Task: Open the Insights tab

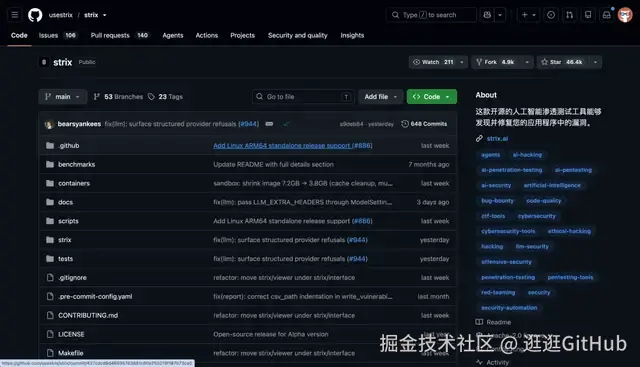Action: [352, 36]
